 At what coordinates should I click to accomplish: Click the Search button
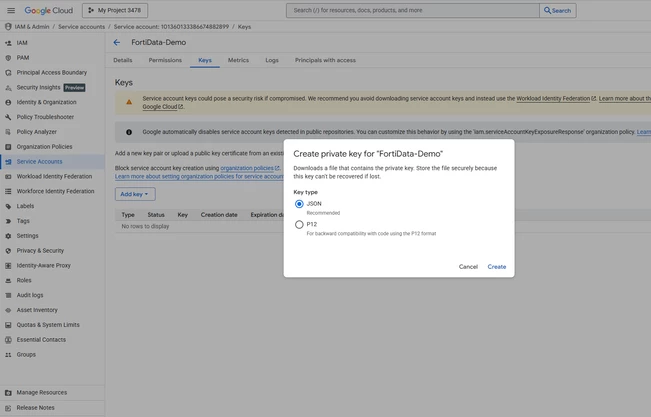point(558,10)
